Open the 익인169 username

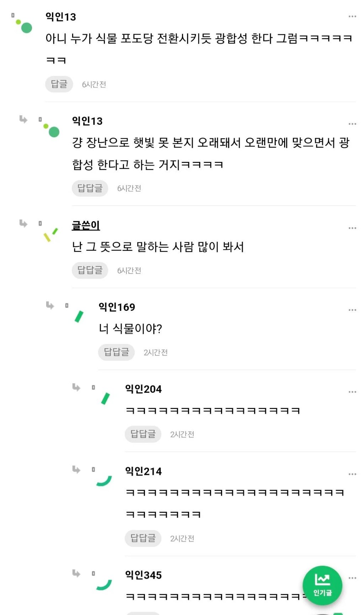click(x=117, y=307)
